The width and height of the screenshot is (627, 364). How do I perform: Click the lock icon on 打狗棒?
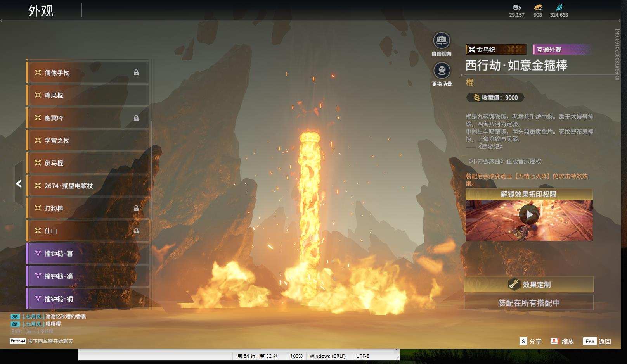click(x=136, y=208)
